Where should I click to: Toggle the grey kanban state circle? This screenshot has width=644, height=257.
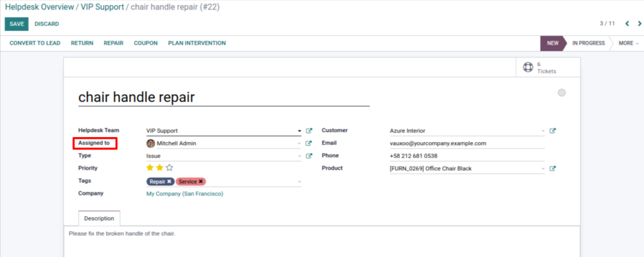(x=562, y=93)
